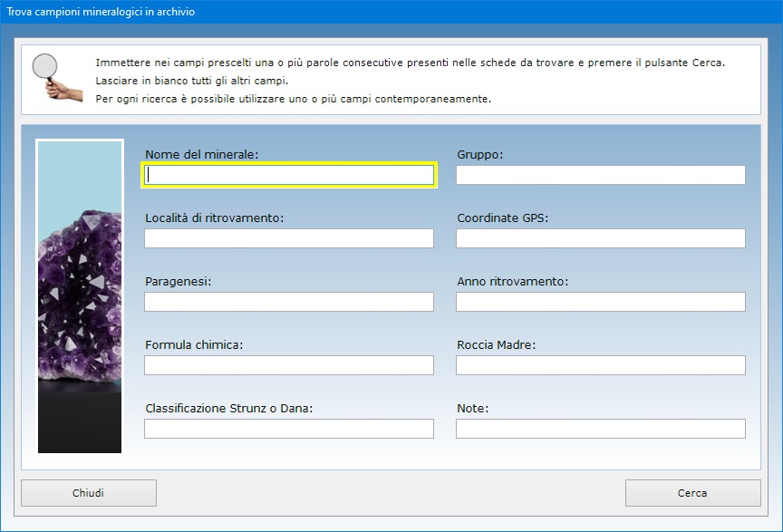Select the Gruppo input field
Viewport: 783px width, 532px height.
pyautogui.click(x=600, y=175)
